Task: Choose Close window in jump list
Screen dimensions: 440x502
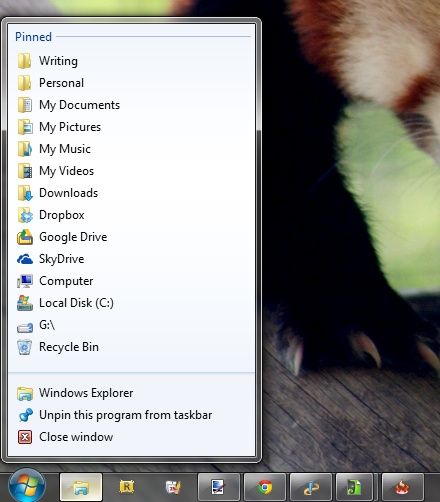Action: coord(131,437)
